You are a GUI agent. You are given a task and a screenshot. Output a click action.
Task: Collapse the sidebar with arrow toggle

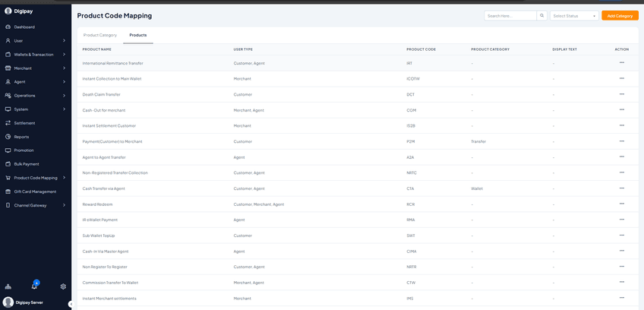71,304
